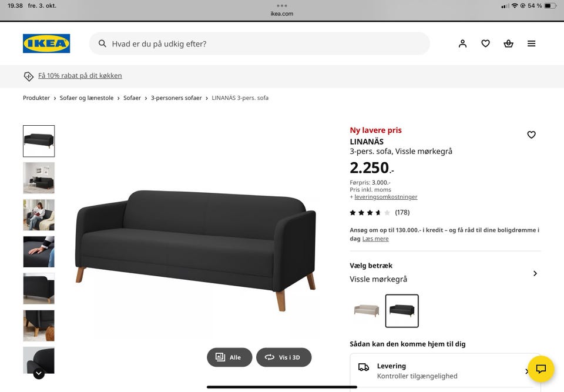Viewport: 564px width, 392px height.
Task: Click the search magnifier icon
Action: 102,43
